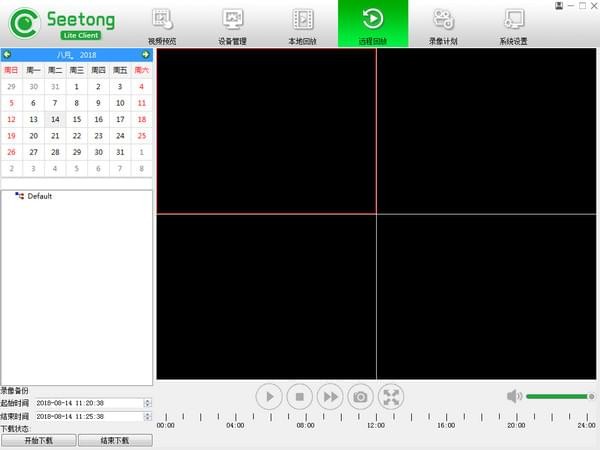600x450 pixels.
Task: Click the green volume slider
Action: (559, 396)
